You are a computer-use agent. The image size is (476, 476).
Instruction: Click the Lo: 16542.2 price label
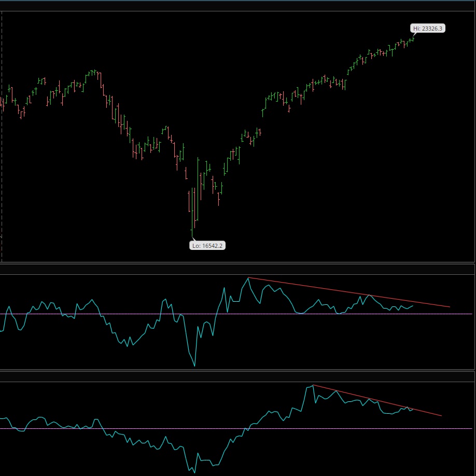pos(207,246)
